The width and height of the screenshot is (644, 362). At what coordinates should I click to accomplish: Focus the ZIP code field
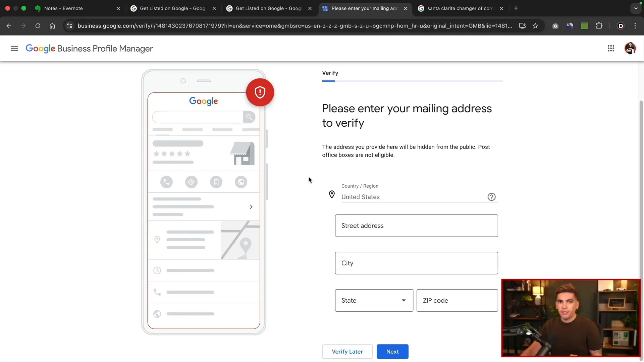457,300
